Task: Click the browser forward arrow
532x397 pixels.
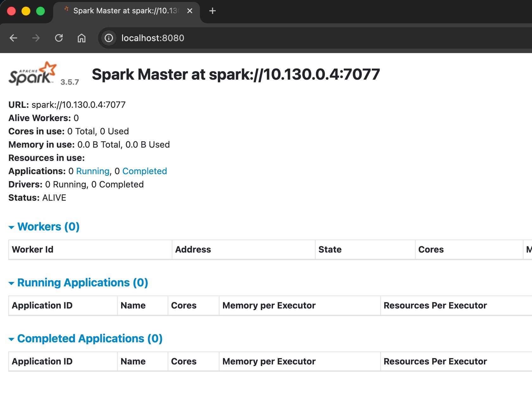Action: 36,38
